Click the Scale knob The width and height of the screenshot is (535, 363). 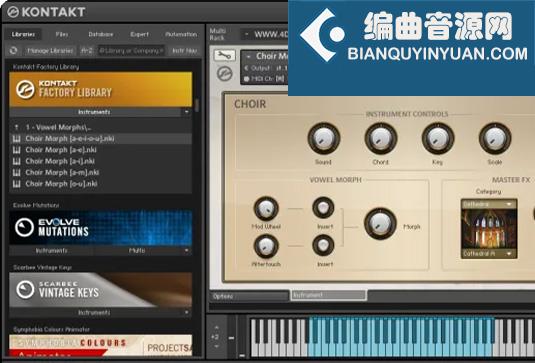click(495, 139)
